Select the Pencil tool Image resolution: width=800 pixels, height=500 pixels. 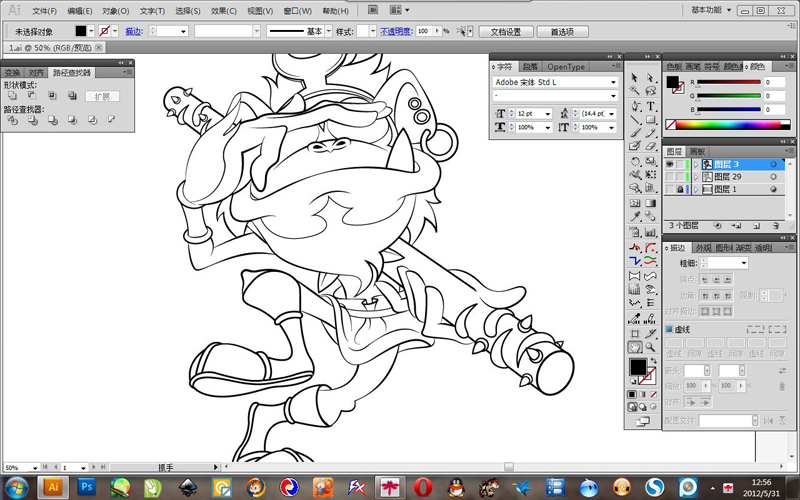click(651, 133)
